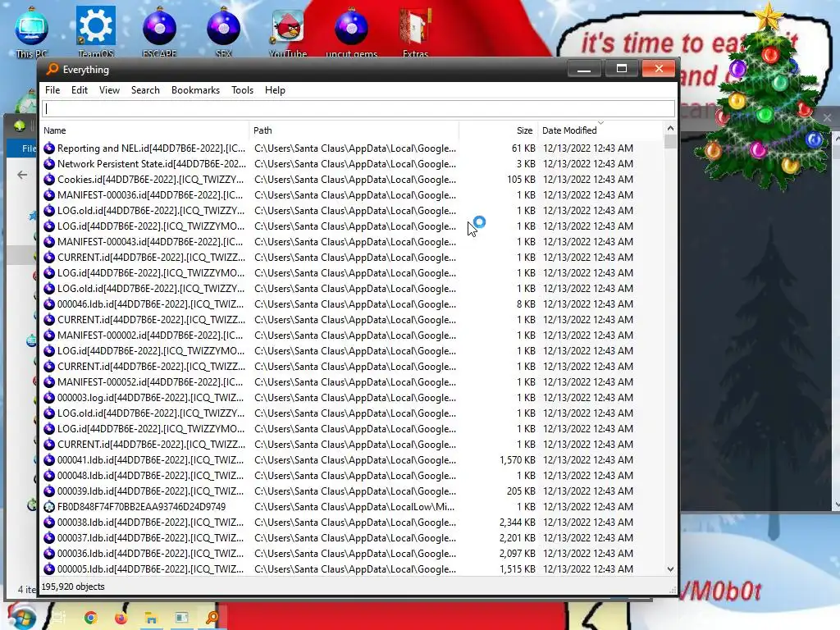Click the File tab in background window
The image size is (840, 630).
29,148
